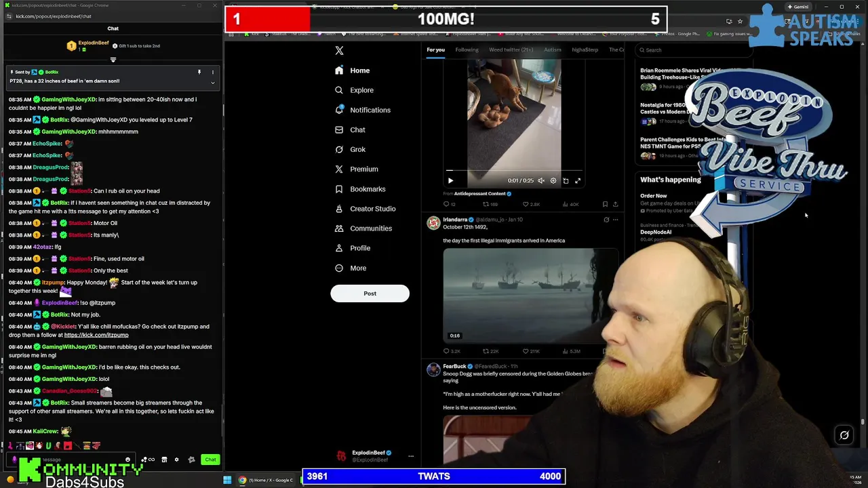Open chat settings gear in Kick chat
The height and width of the screenshot is (488, 868).
pyautogui.click(x=176, y=460)
